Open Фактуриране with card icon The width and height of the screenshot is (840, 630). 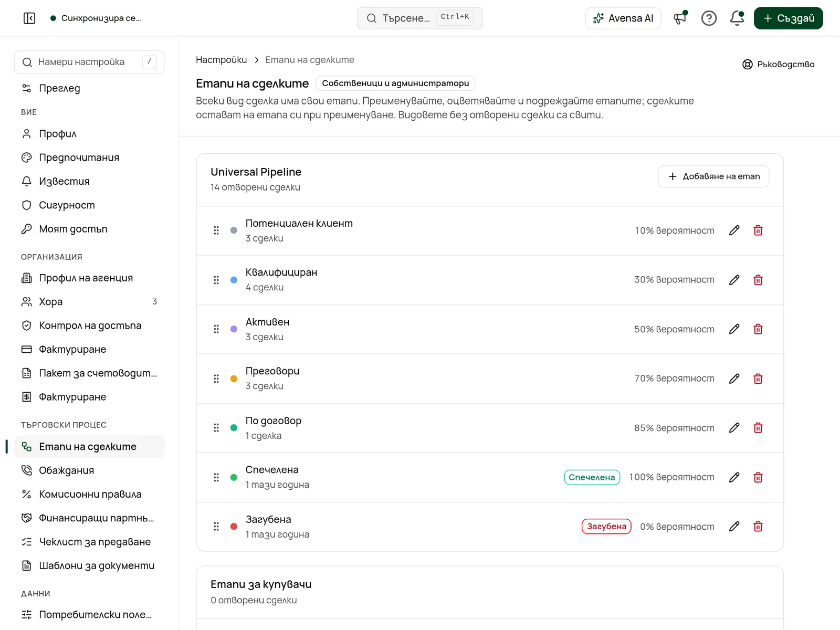coord(89,349)
